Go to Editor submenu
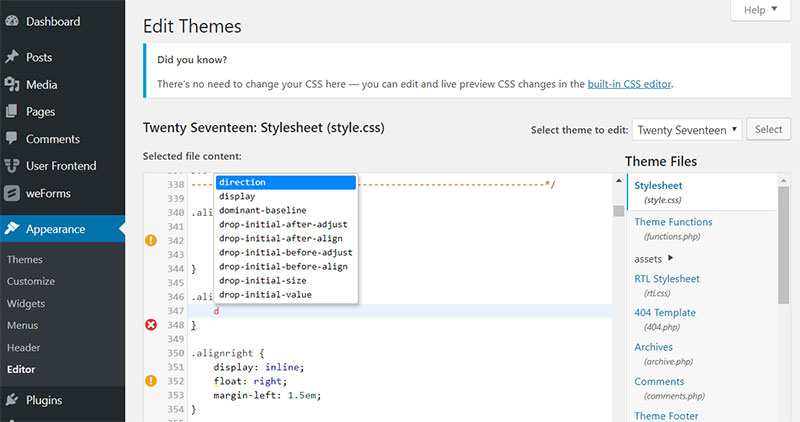This screenshot has width=800, height=422. point(21,369)
